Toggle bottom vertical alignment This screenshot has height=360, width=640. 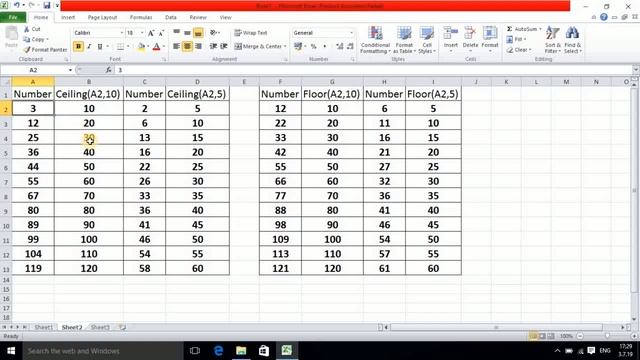tap(198, 33)
